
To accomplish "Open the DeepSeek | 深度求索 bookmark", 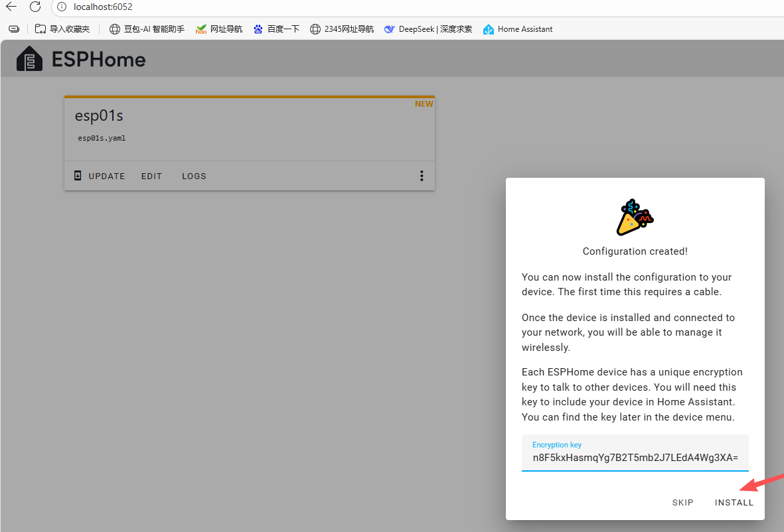I will 428,29.
